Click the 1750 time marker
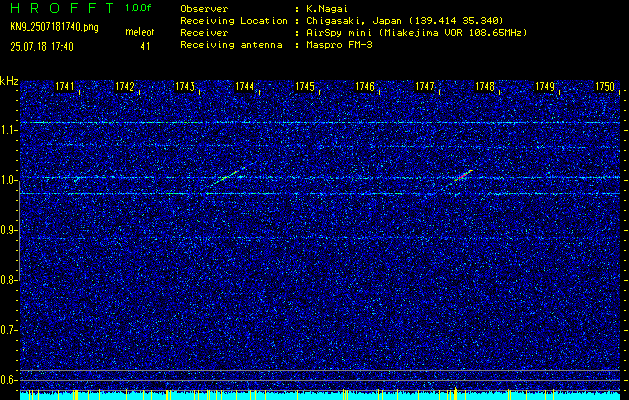629x400 pixels. pos(605,86)
